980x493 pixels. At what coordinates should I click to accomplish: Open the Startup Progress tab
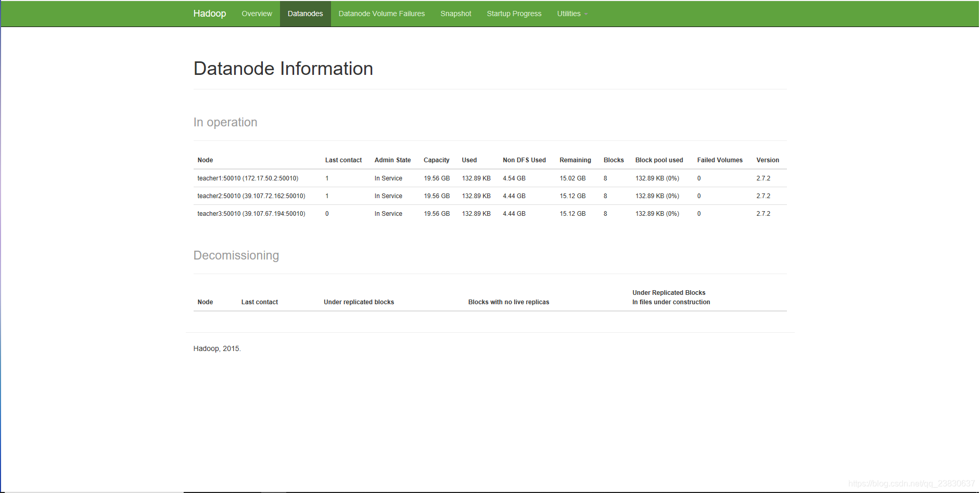coord(514,14)
